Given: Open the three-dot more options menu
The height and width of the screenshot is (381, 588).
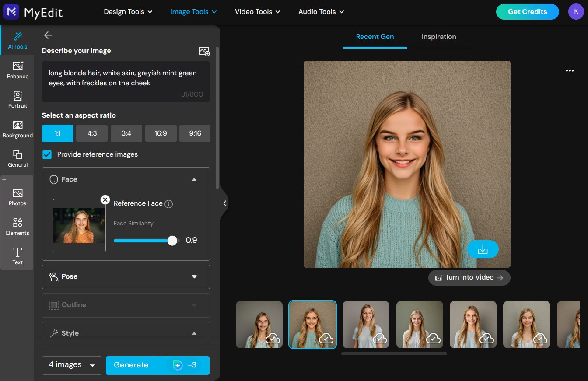Looking at the screenshot, I should tap(569, 71).
